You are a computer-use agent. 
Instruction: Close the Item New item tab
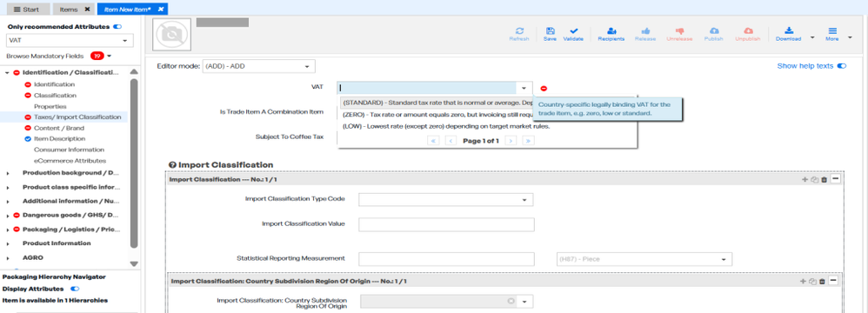pyautogui.click(x=161, y=10)
